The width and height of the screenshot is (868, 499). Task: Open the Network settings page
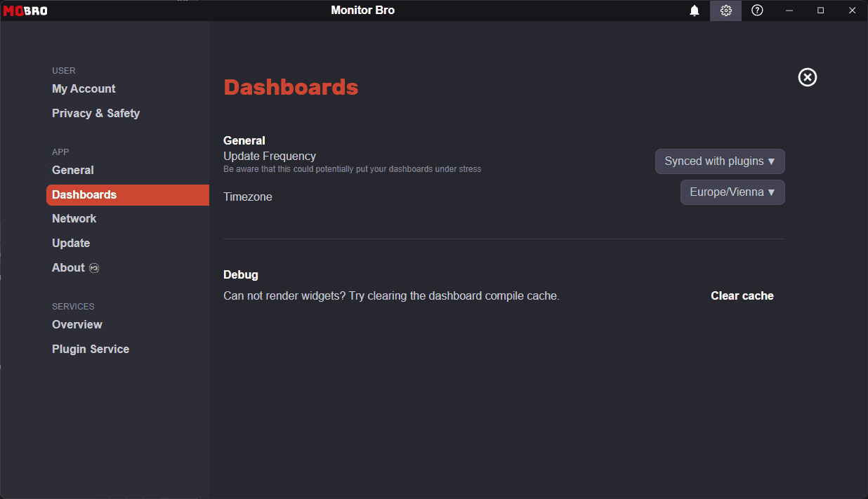pos(74,218)
